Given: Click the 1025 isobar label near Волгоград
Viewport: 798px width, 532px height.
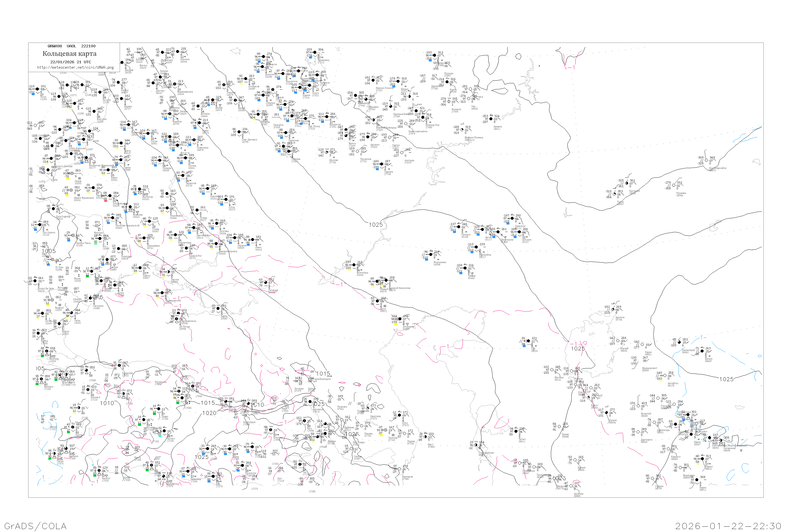Looking at the screenshot, I should [x=376, y=225].
